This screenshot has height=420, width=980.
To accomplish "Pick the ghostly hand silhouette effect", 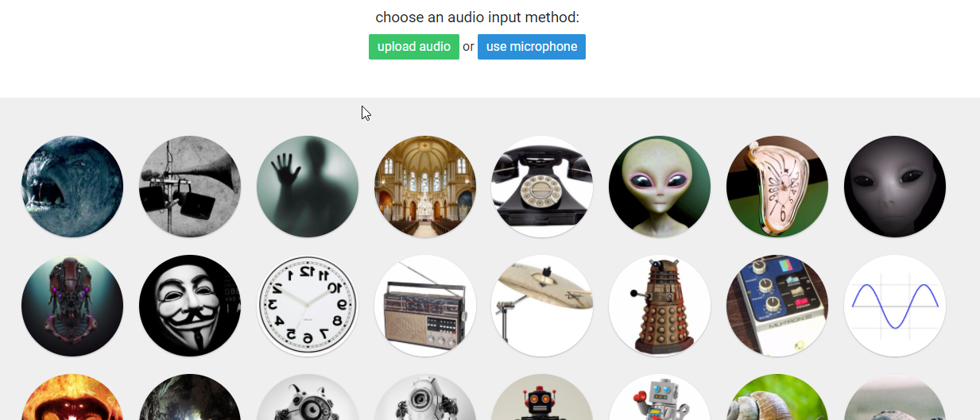I will 308,187.
